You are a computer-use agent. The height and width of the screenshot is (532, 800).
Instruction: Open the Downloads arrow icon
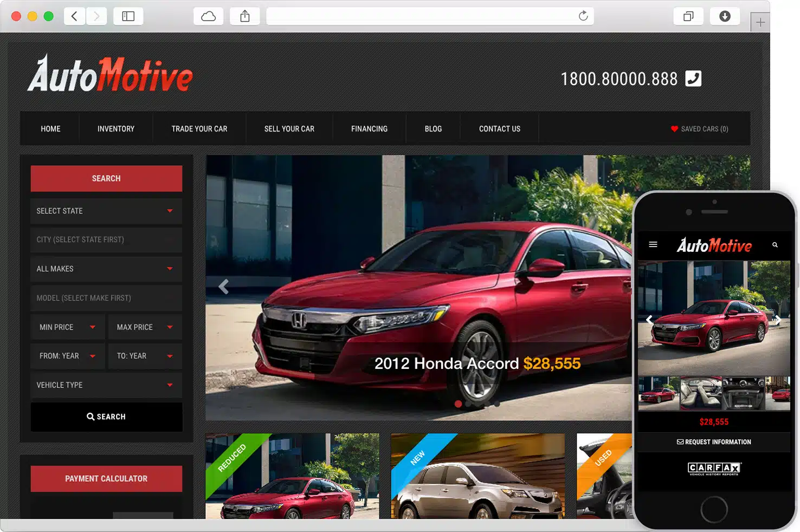tap(725, 16)
